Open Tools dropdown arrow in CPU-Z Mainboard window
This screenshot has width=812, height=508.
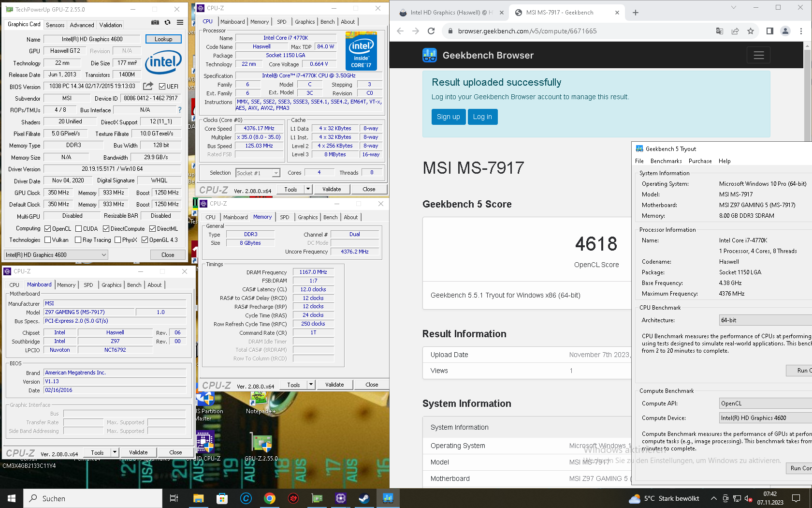point(115,452)
